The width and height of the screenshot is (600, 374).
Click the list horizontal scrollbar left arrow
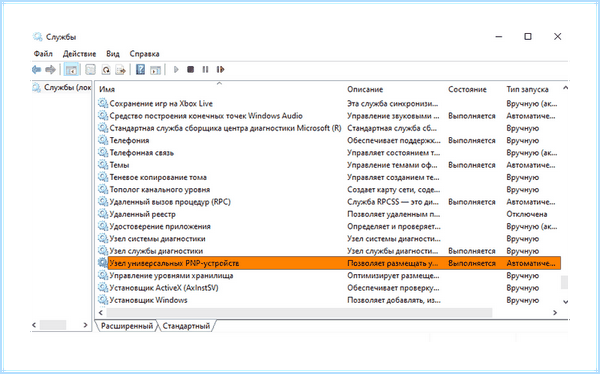pos(101,313)
